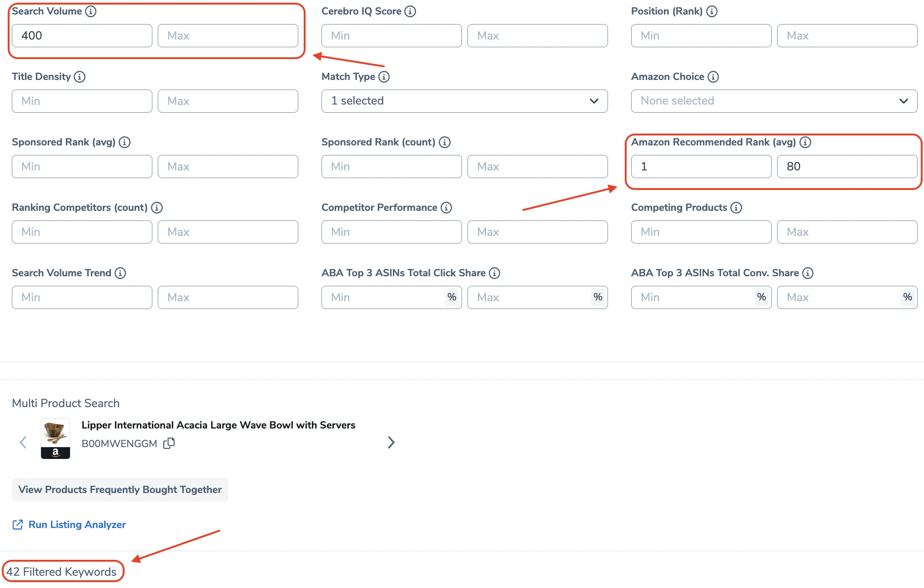The width and height of the screenshot is (924, 588).
Task: Click View Products Frequently Bought Together
Action: point(120,490)
